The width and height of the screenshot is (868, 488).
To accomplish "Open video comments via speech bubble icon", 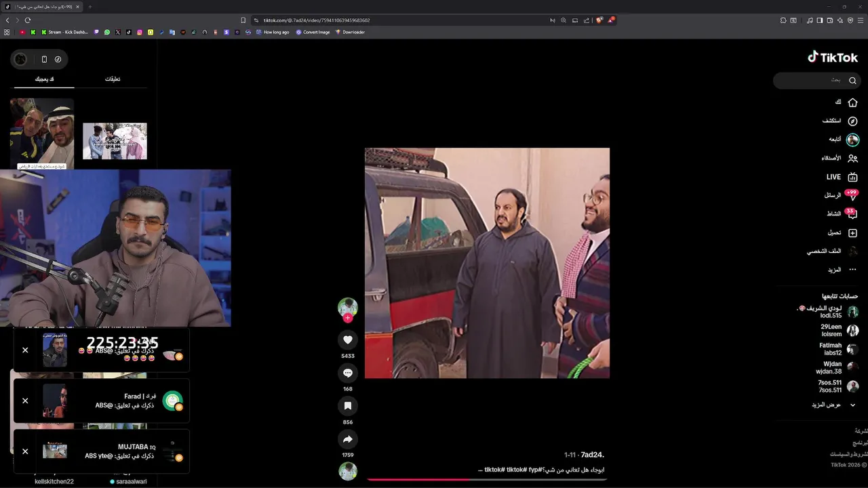I will pos(348,373).
